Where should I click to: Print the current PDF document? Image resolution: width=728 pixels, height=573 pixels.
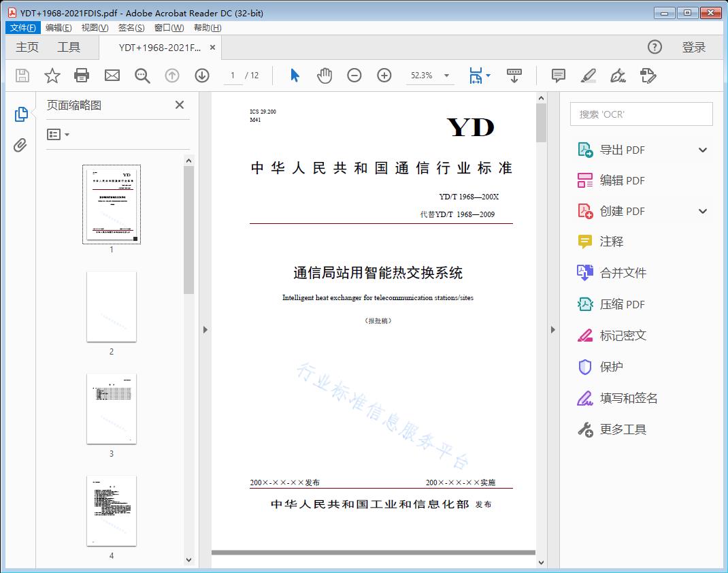82,76
